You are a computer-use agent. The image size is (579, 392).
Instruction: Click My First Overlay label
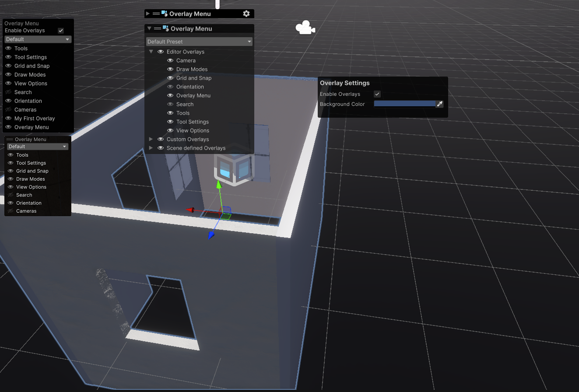tap(35, 119)
